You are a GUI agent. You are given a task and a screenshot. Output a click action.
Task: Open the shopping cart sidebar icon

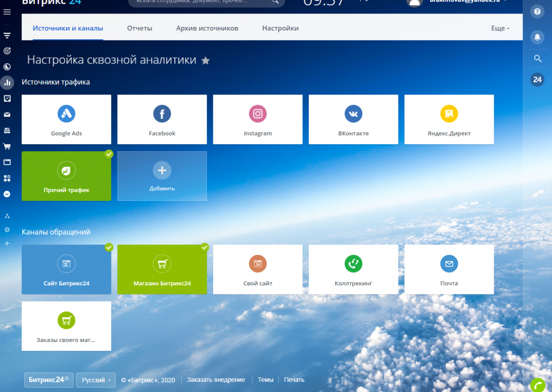7,146
